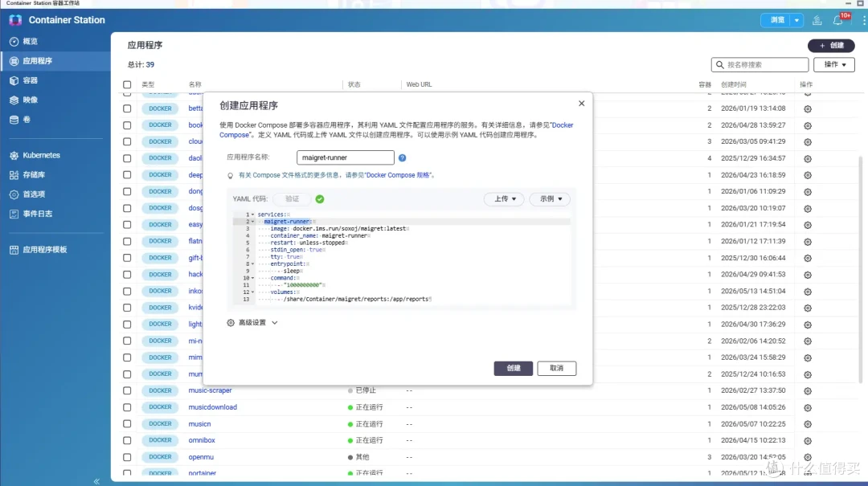
Task: Click the 存储库 registry icon in sidebar
Action: pyautogui.click(x=14, y=175)
